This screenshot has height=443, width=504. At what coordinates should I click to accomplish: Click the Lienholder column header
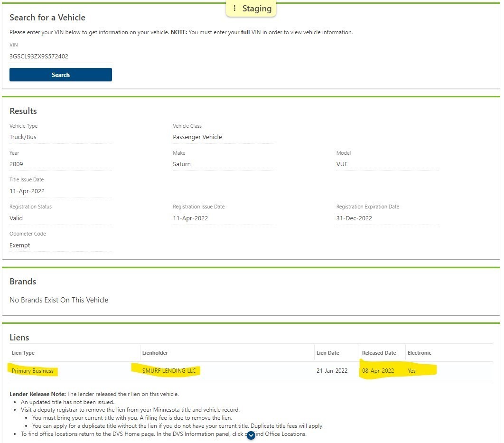click(155, 353)
